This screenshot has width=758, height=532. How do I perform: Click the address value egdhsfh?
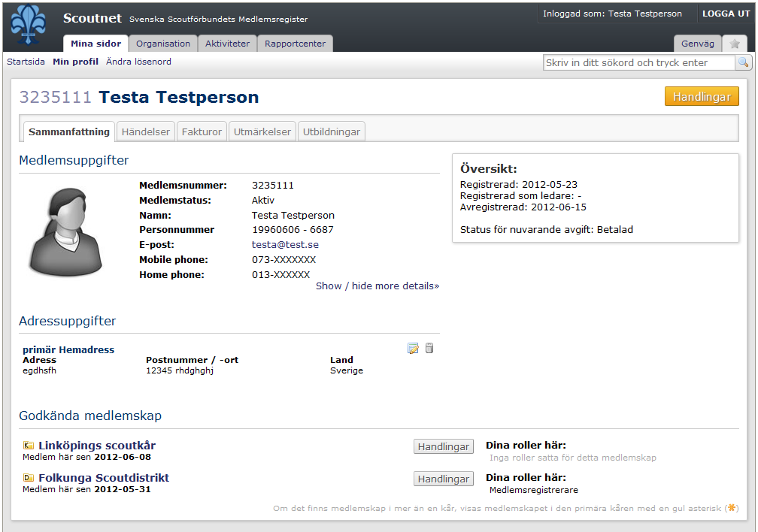coord(40,370)
